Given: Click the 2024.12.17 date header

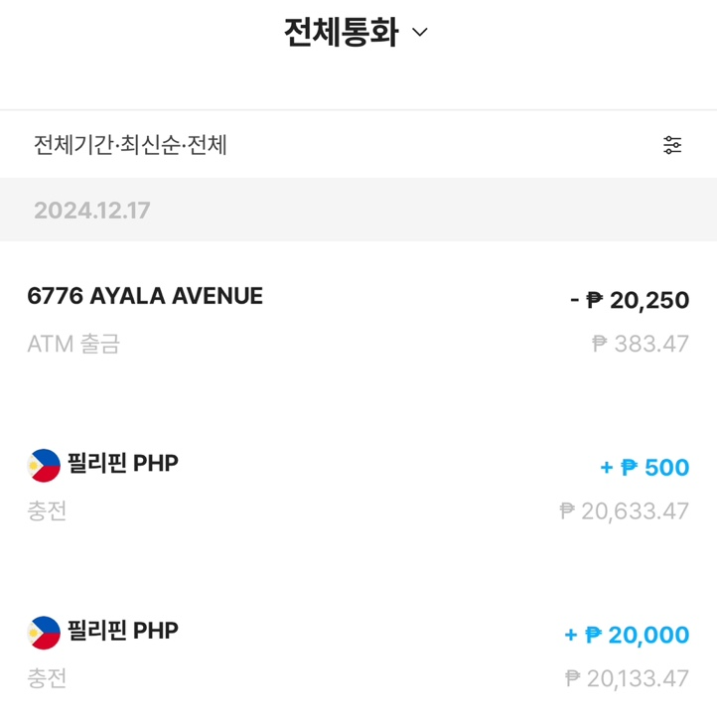Looking at the screenshot, I should pos(92,211).
